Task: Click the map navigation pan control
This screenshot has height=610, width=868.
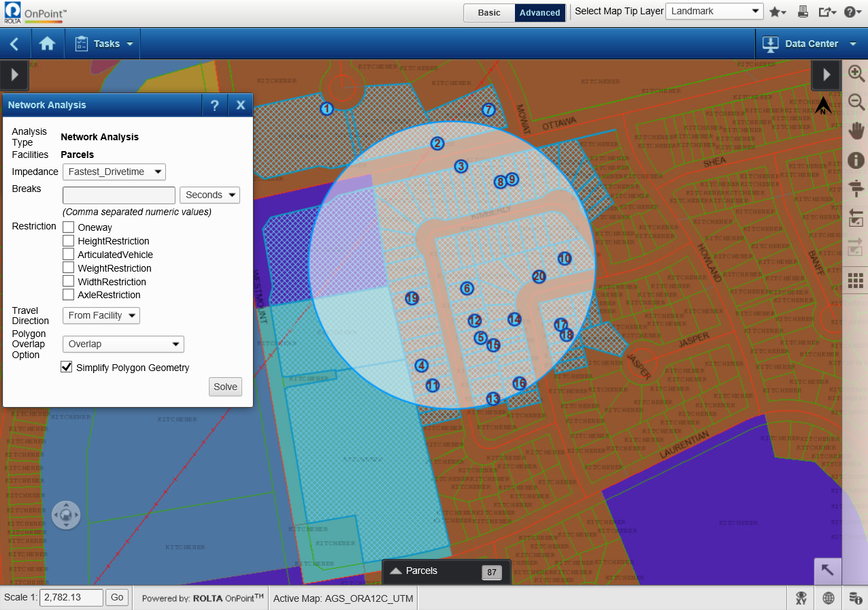Action: tap(66, 515)
